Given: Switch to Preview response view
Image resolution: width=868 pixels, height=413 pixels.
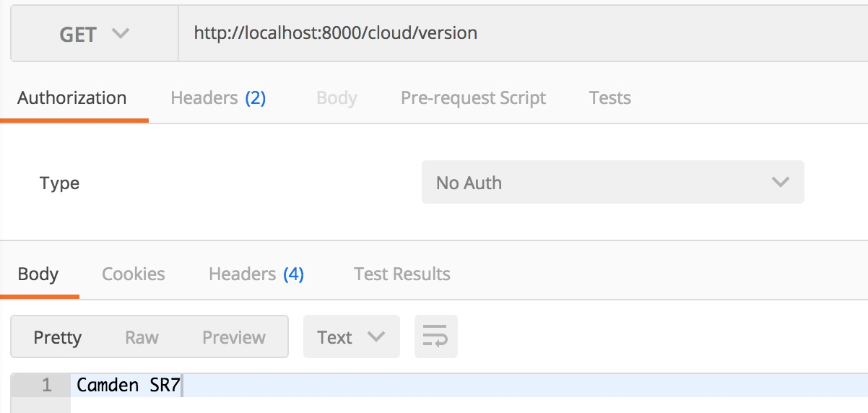Looking at the screenshot, I should 234,337.
